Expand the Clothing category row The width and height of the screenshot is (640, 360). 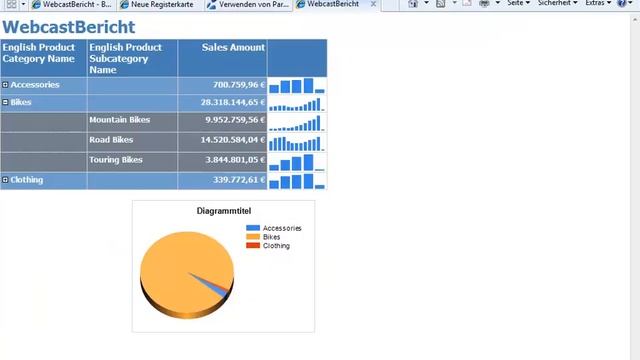(x=5, y=180)
